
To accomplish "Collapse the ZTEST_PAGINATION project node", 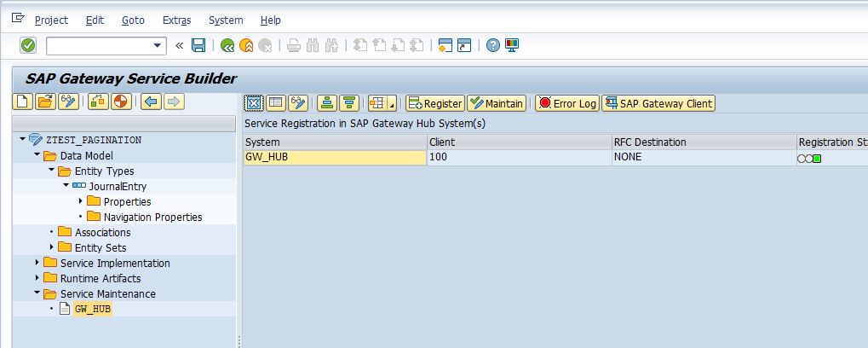I will pos(22,139).
